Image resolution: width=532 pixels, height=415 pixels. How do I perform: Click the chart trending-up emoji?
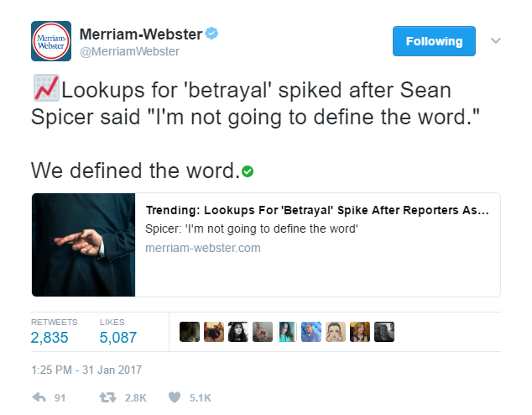[47, 88]
